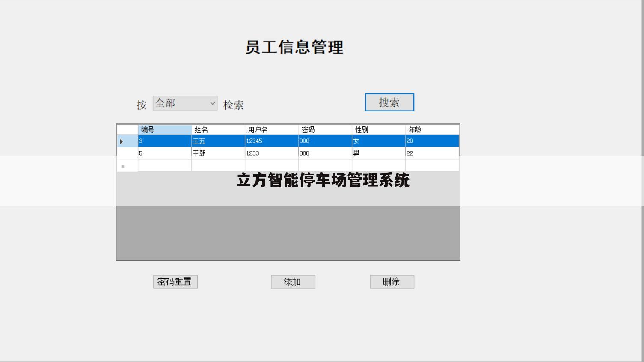Select the age cell 22
This screenshot has width=644, height=362.
click(432, 153)
